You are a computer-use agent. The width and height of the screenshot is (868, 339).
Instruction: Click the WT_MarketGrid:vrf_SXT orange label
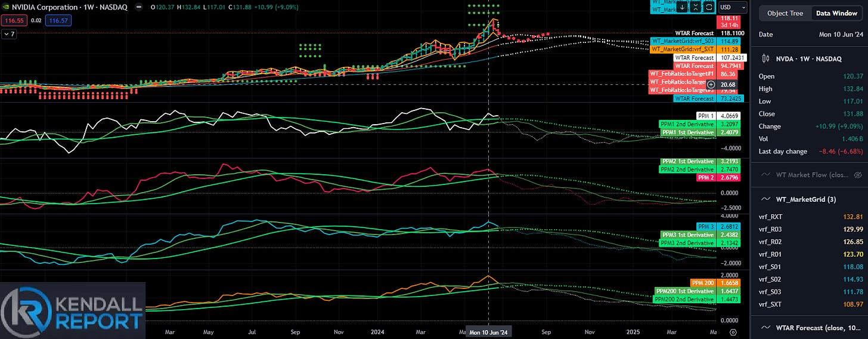tap(682, 49)
